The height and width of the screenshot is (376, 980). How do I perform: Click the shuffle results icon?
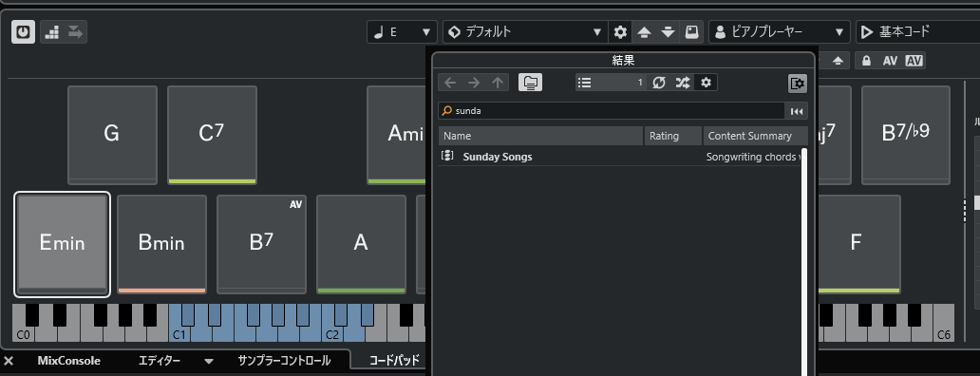pos(683,83)
